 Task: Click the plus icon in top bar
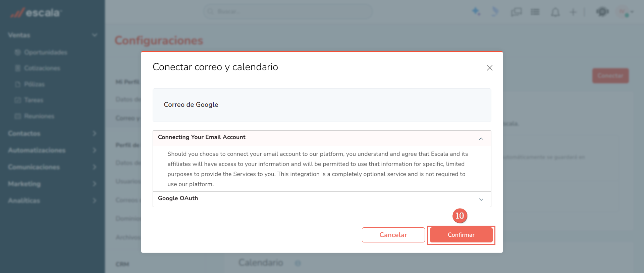click(573, 12)
